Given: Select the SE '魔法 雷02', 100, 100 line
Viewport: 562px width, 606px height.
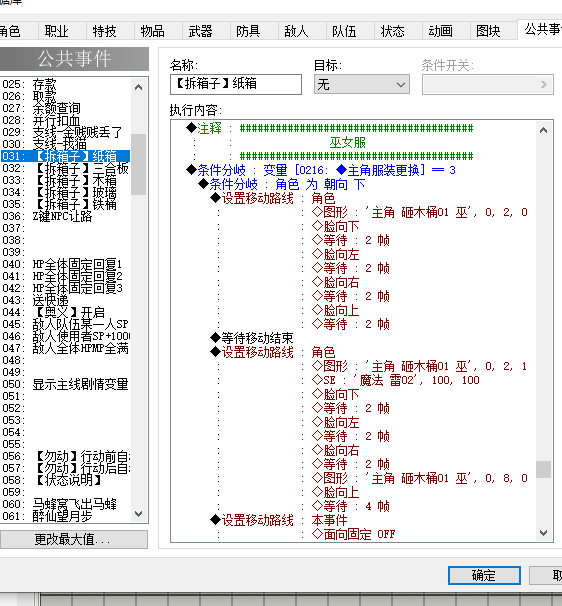Looking at the screenshot, I should coord(395,380).
